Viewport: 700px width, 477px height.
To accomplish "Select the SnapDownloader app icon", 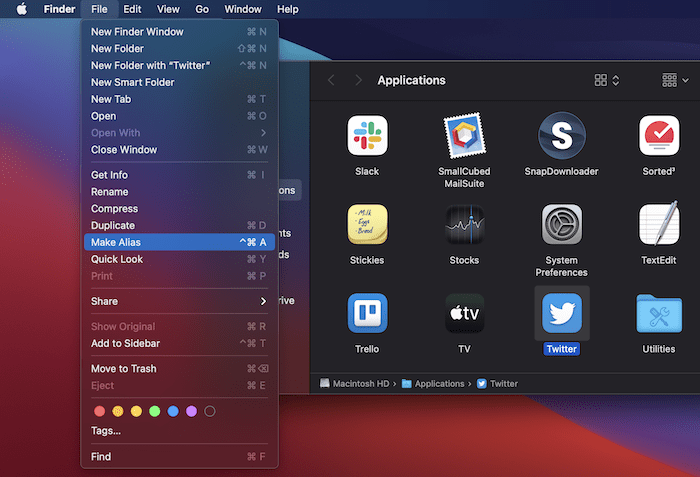I will (x=562, y=136).
